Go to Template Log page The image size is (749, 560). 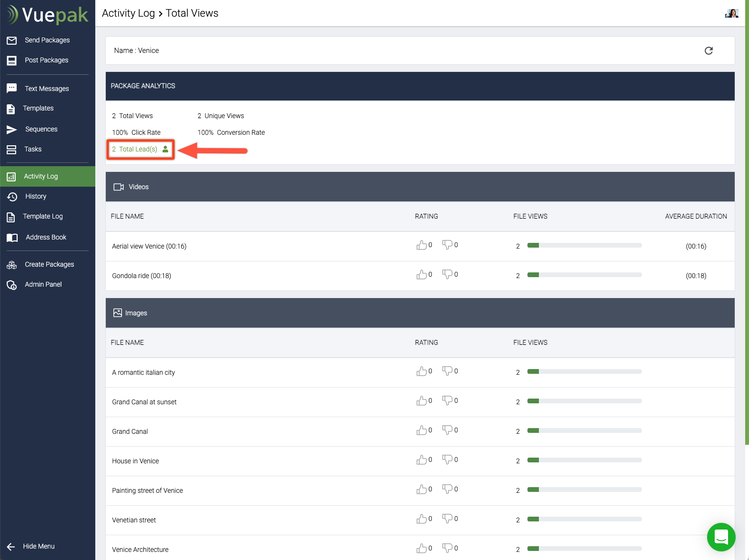[x=43, y=216]
